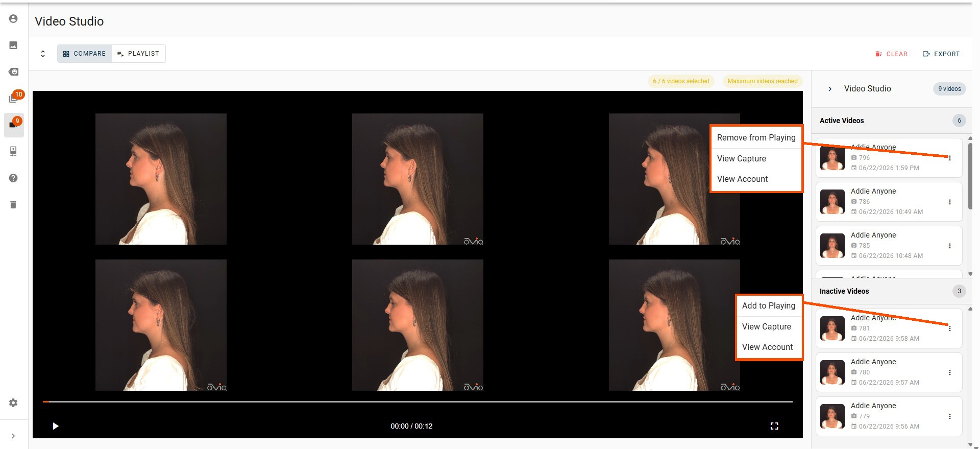
Task: Click date 06/22/2026 1:59 PM
Action: [889, 168]
